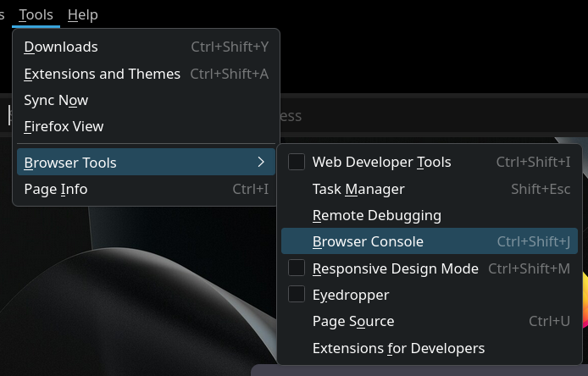588x376 pixels.
Task: Click the Browser Tools menu label
Action: 70,163
